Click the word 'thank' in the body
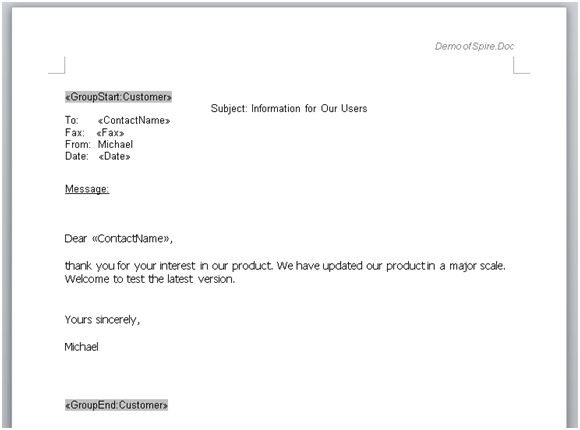Viewport: 580px width, 430px height. click(78, 266)
